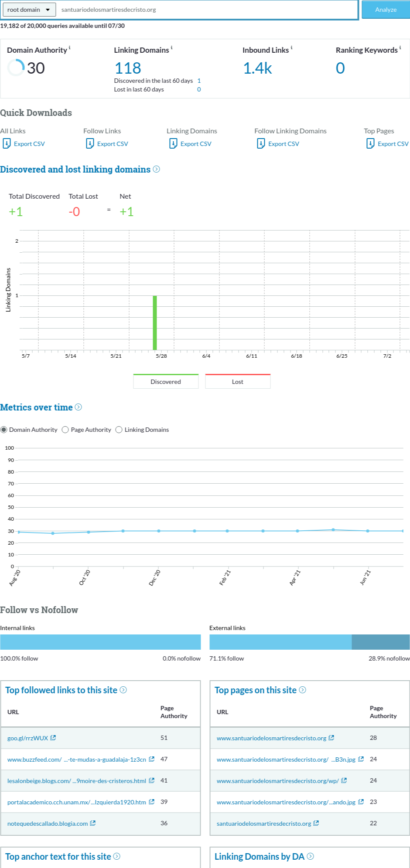Open external icon for santuariodelosmartiresdecristo.org PA 22
410x868 pixels.
click(x=316, y=823)
